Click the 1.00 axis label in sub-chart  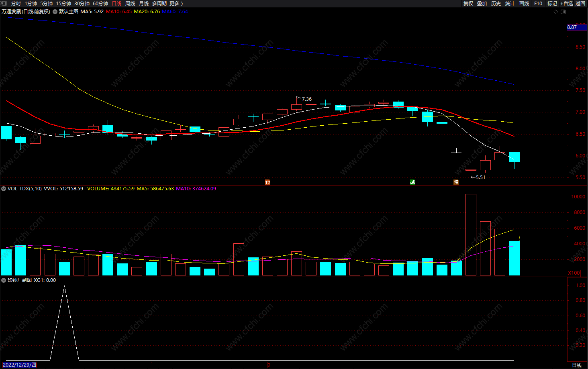(580, 285)
